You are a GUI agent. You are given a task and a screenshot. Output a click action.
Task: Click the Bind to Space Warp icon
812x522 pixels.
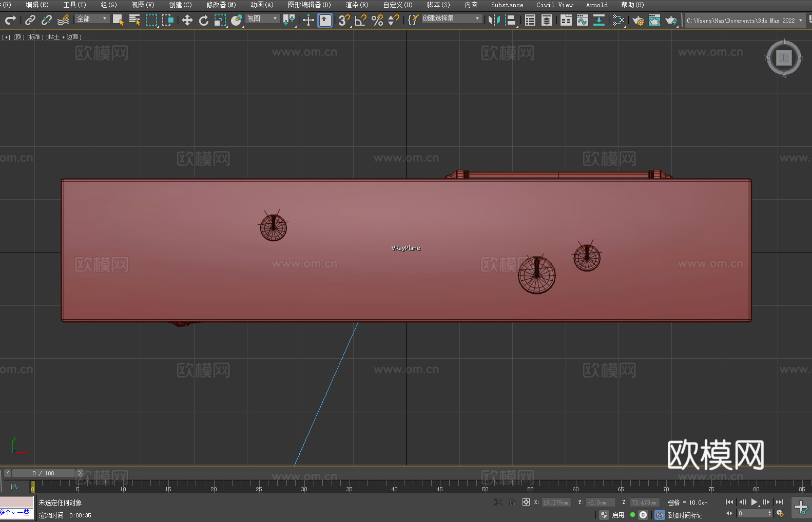tap(63, 20)
